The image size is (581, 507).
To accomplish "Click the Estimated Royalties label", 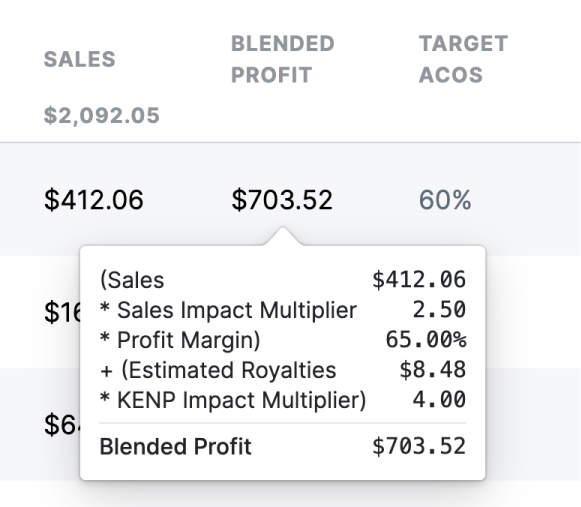I will [218, 370].
